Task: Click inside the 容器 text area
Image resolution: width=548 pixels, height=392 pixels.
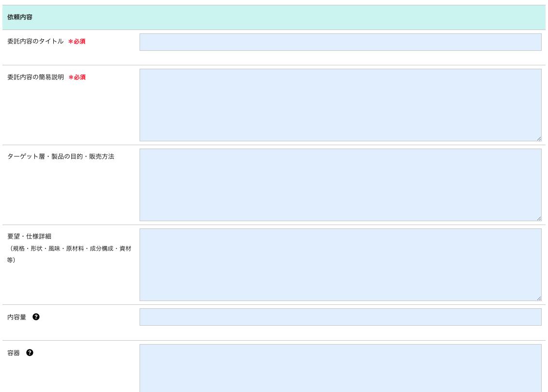Action: (x=340, y=368)
